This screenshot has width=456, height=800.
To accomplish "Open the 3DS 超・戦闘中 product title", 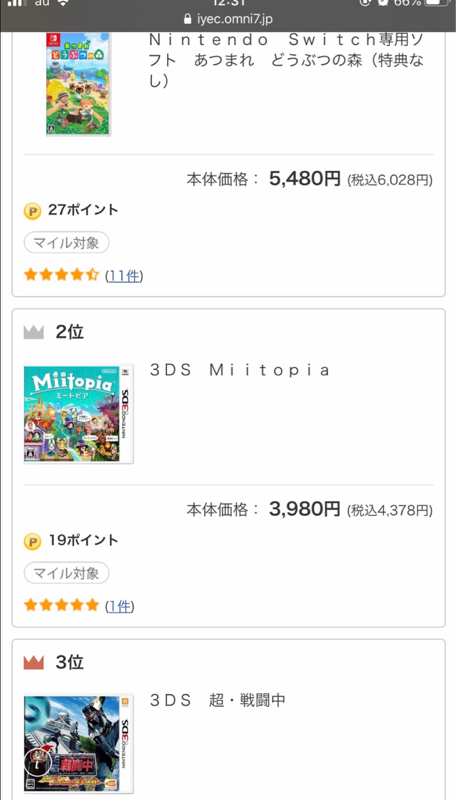I will coord(218,700).
